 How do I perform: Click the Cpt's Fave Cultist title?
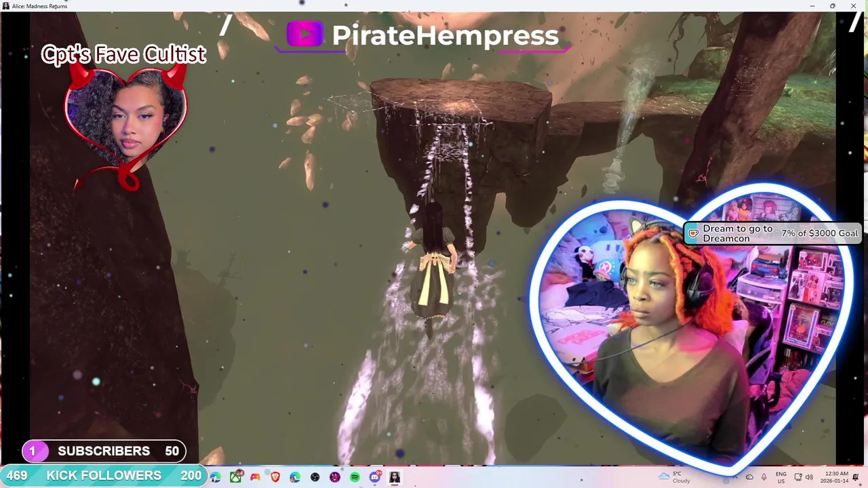pos(123,54)
